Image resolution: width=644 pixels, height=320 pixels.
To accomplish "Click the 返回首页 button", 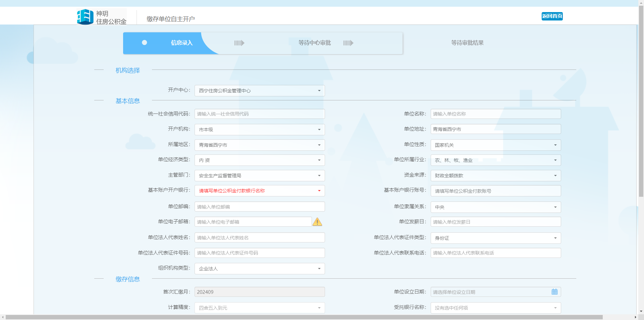I will pos(552,16).
